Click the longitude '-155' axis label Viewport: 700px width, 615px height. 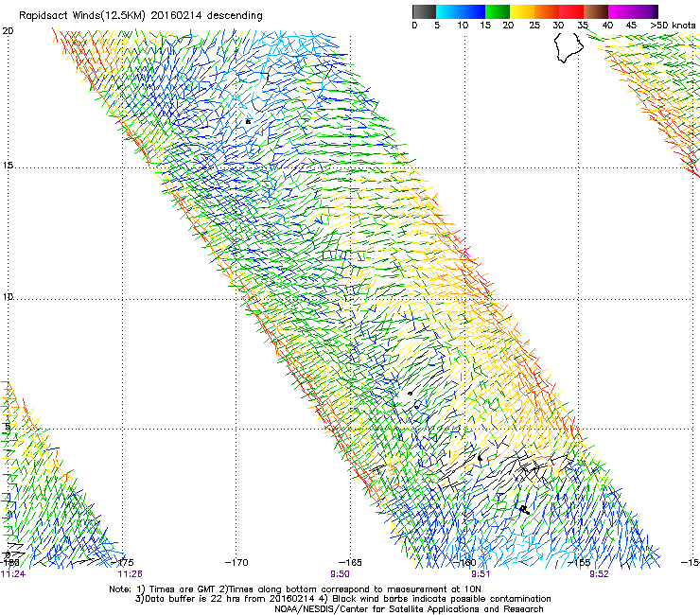pyautogui.click(x=579, y=562)
